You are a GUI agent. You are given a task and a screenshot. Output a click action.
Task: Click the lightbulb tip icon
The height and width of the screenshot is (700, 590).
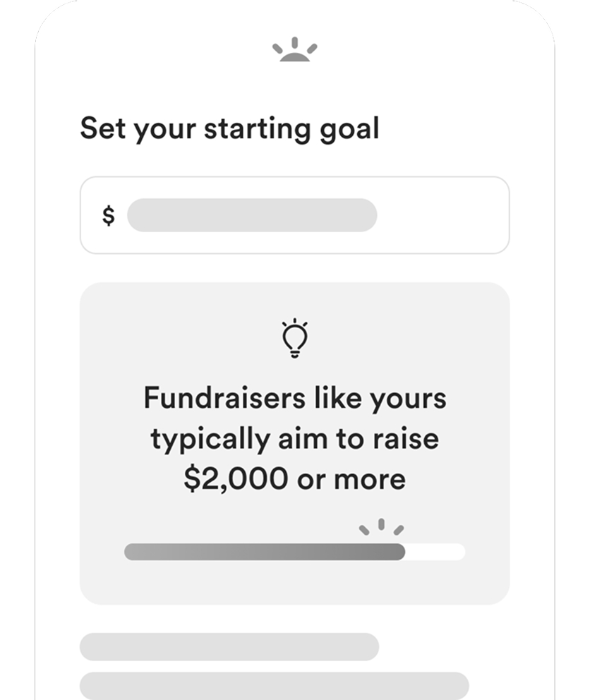294,339
